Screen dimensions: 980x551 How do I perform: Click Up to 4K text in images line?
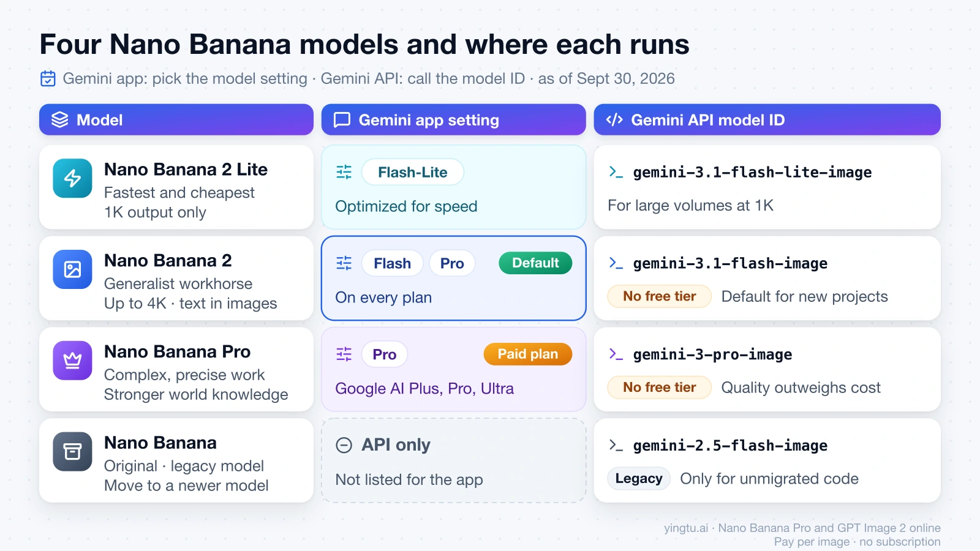(x=190, y=304)
